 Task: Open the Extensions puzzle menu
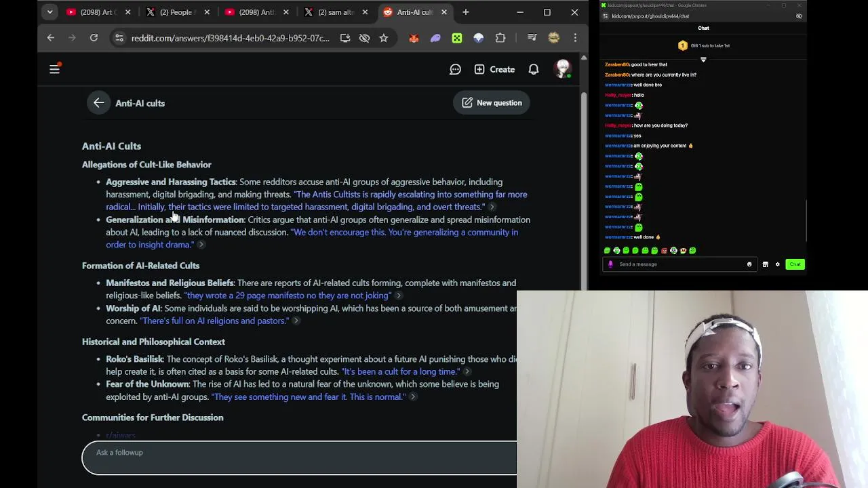pos(500,38)
